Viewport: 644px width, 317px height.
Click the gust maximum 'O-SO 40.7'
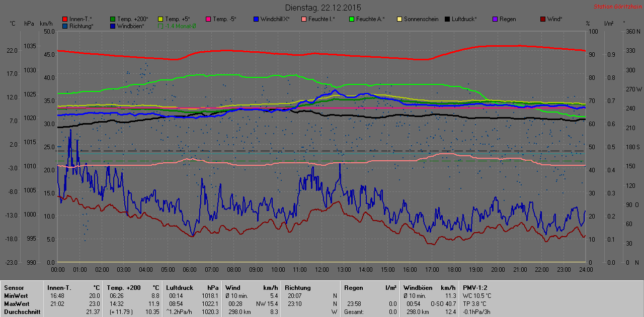coord(443,304)
